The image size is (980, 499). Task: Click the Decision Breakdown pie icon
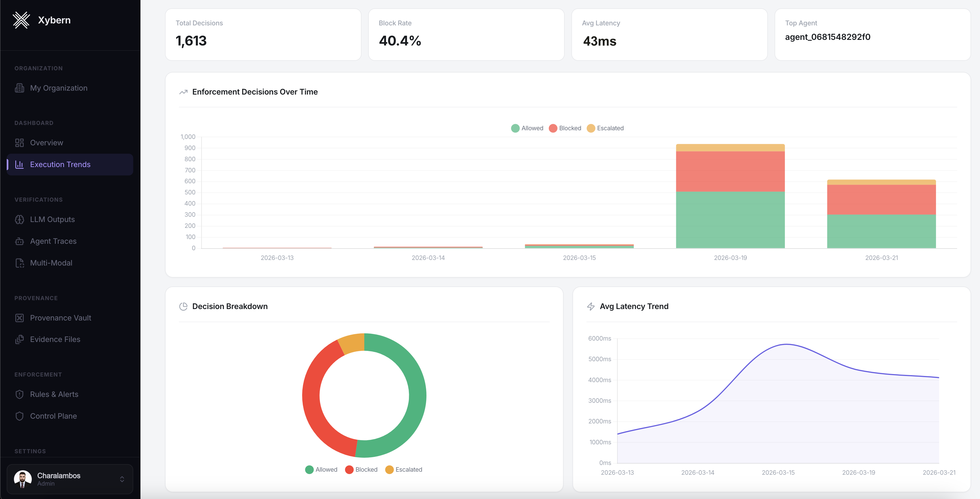pyautogui.click(x=184, y=306)
